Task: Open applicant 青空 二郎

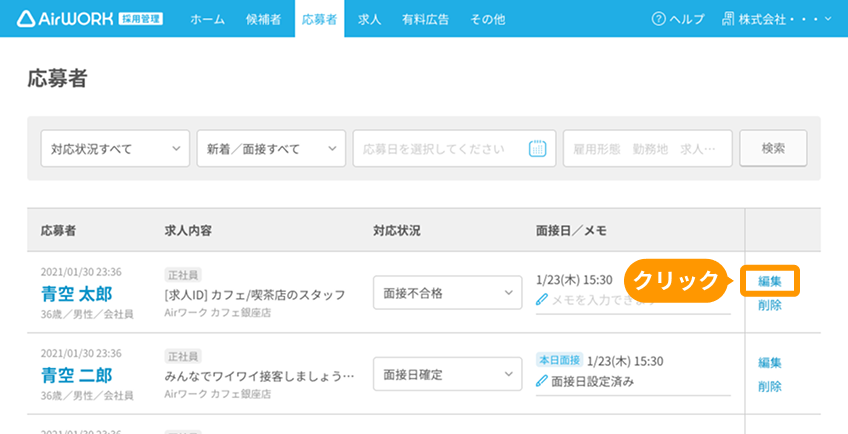Action: pyautogui.click(x=77, y=376)
